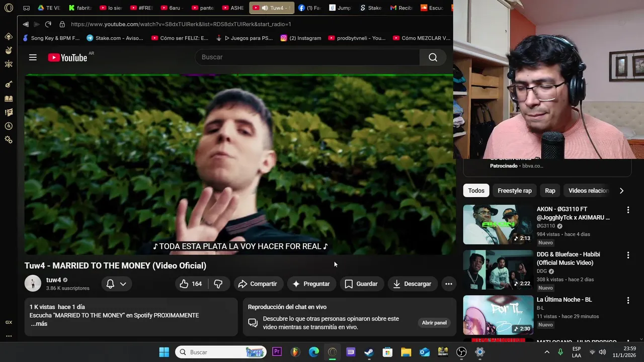
Task: Dislike the Tuw4 video
Action: tap(218, 284)
